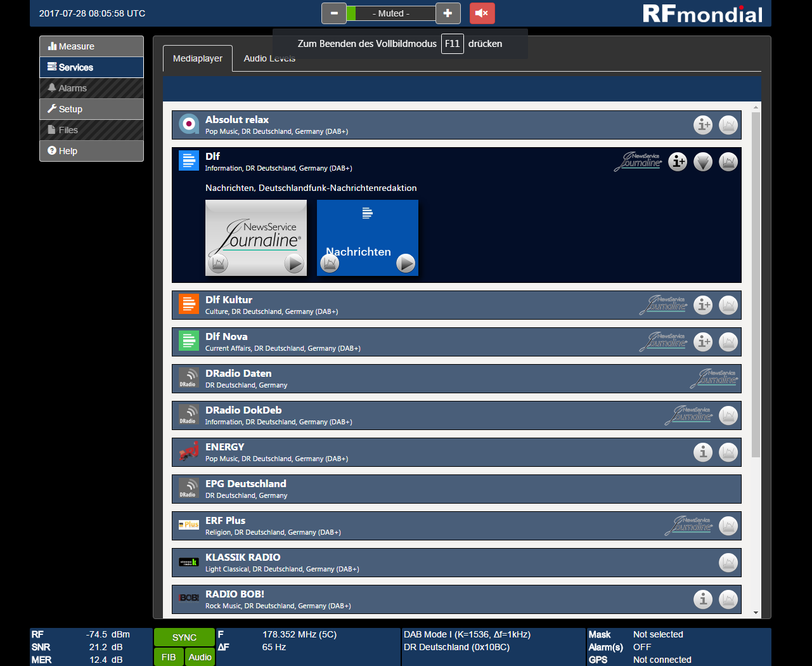
Task: Open the statistics chart icon for Absolut relax
Action: (x=728, y=125)
